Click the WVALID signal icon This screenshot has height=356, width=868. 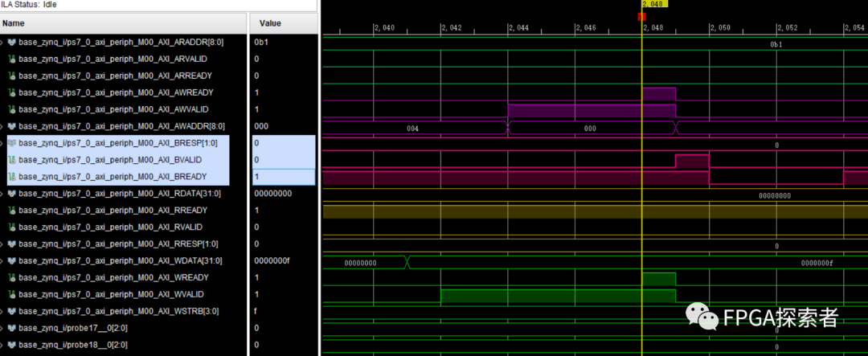click(12, 294)
